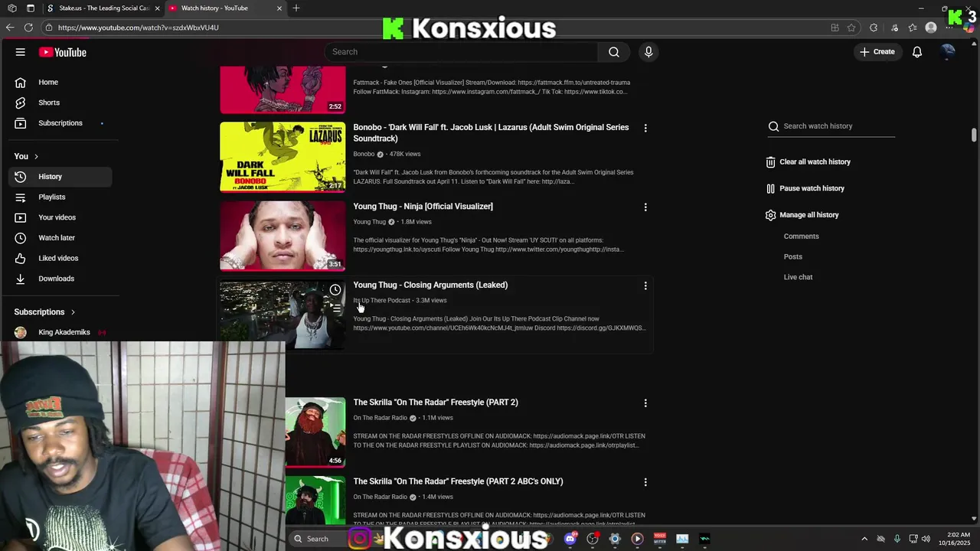This screenshot has width=980, height=551.
Task: Click the search magnifier button
Action: coord(614,52)
